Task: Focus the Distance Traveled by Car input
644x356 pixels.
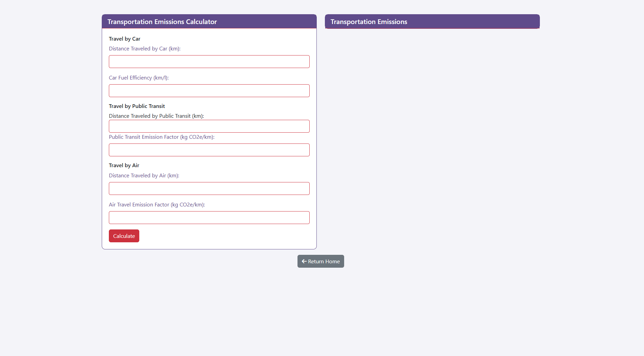Action: click(x=209, y=62)
